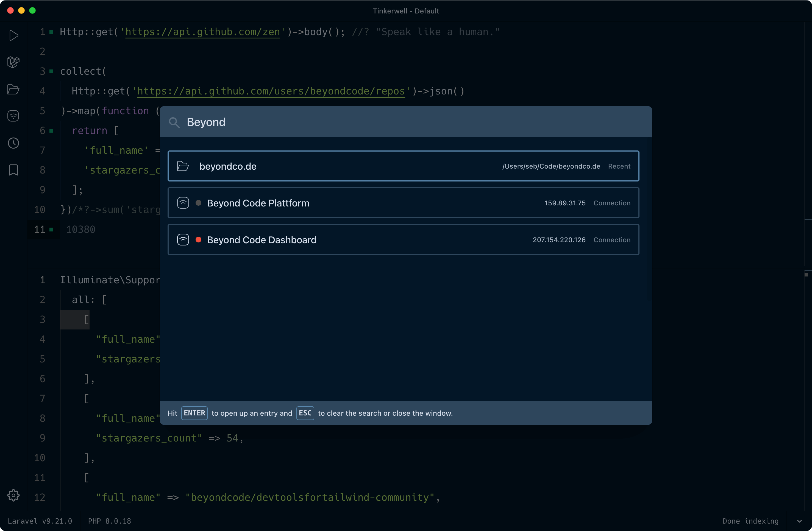Click the ENTER key hint

(194, 413)
